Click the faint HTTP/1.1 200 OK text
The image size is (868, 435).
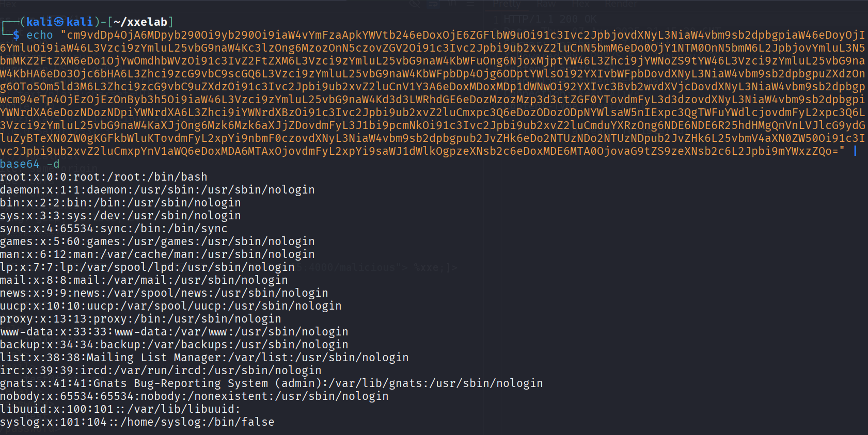coord(550,19)
